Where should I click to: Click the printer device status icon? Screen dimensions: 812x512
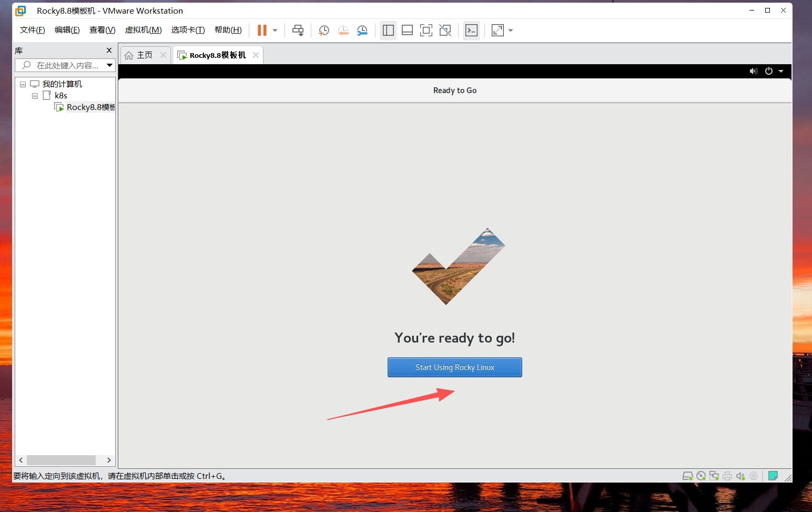(x=727, y=476)
